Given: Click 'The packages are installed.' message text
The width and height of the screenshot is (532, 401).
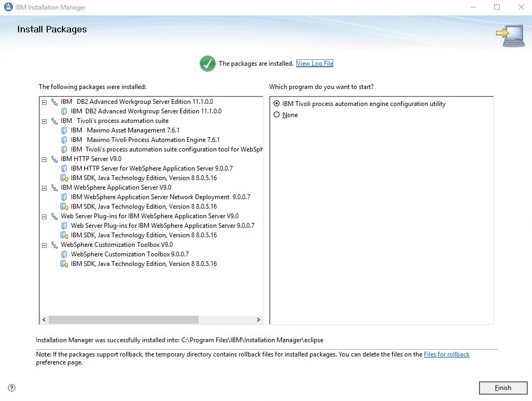Looking at the screenshot, I should point(256,64).
